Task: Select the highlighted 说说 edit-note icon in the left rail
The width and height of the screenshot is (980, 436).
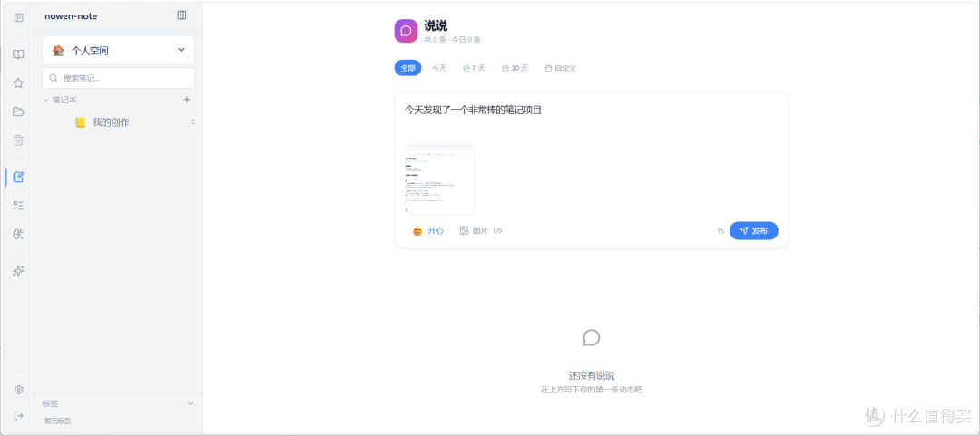Action: 19,177
